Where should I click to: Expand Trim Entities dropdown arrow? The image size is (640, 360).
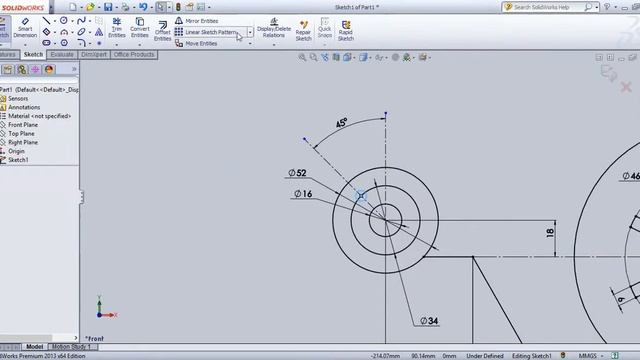point(117,44)
